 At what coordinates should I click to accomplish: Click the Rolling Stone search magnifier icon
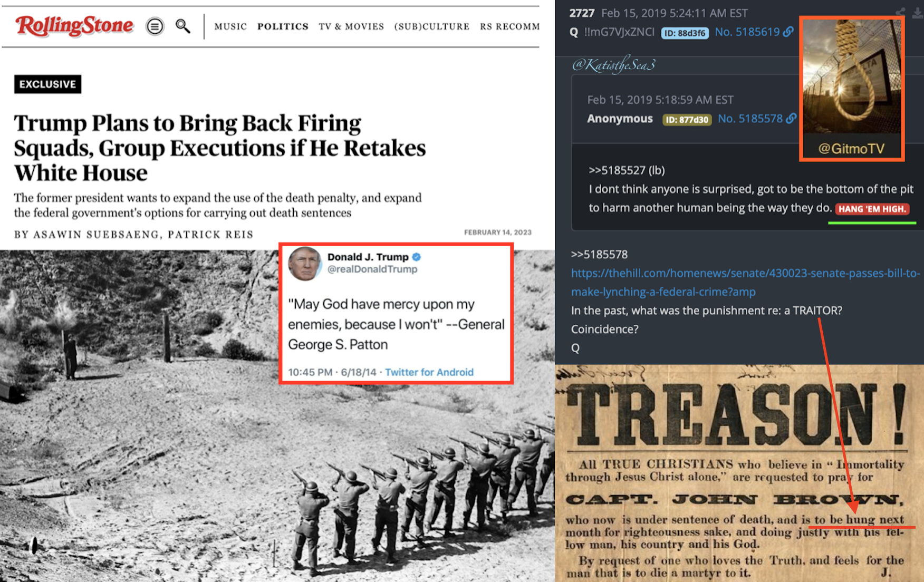click(x=182, y=26)
